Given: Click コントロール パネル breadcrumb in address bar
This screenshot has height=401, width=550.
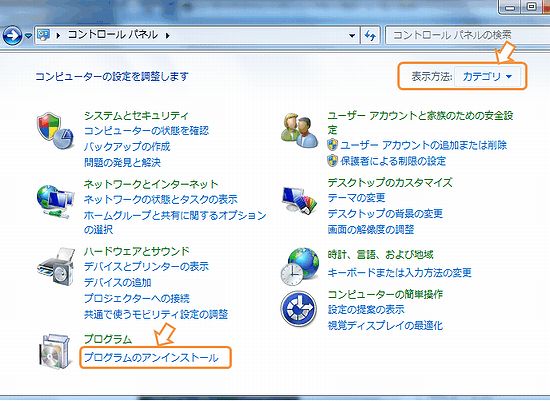Looking at the screenshot, I should tap(113, 35).
